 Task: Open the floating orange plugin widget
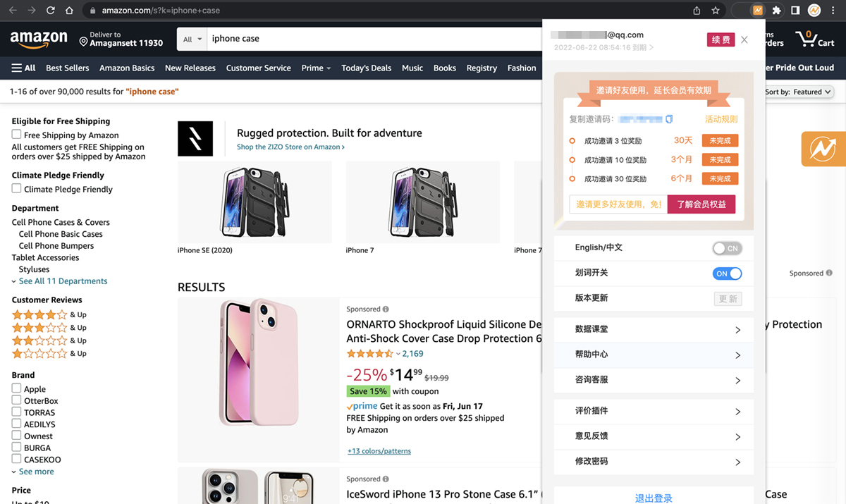pyautogui.click(x=823, y=149)
